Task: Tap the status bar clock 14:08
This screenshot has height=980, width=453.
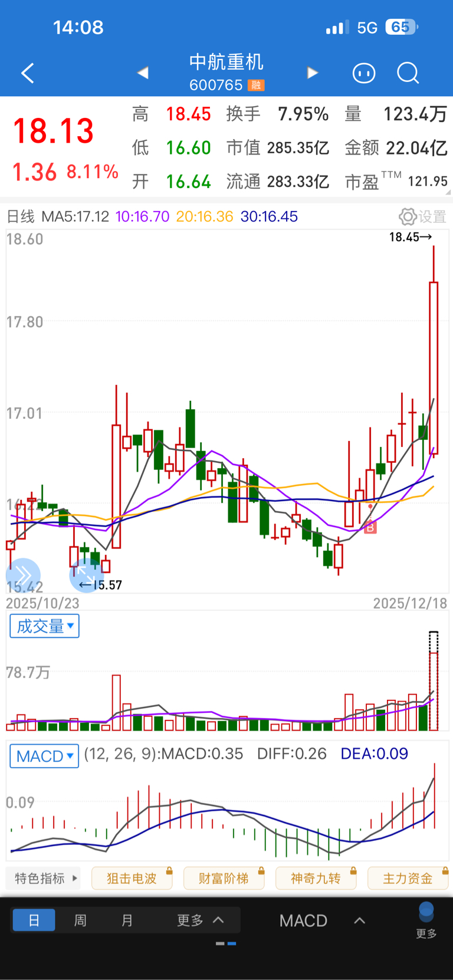Action: 78,27
